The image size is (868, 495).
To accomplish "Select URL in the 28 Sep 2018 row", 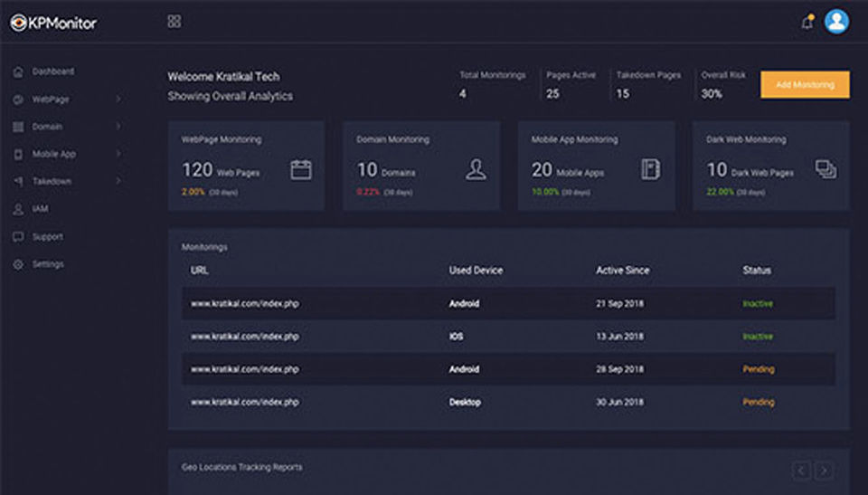I will 245,368.
